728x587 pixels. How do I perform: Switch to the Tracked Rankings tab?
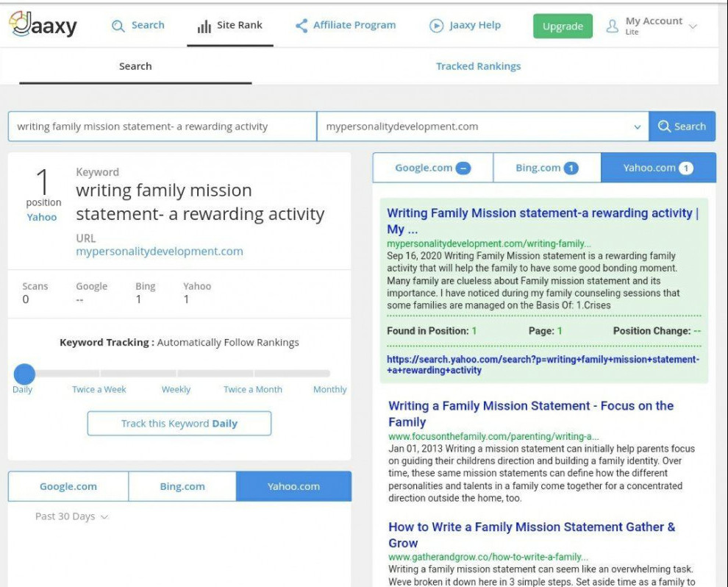478,66
